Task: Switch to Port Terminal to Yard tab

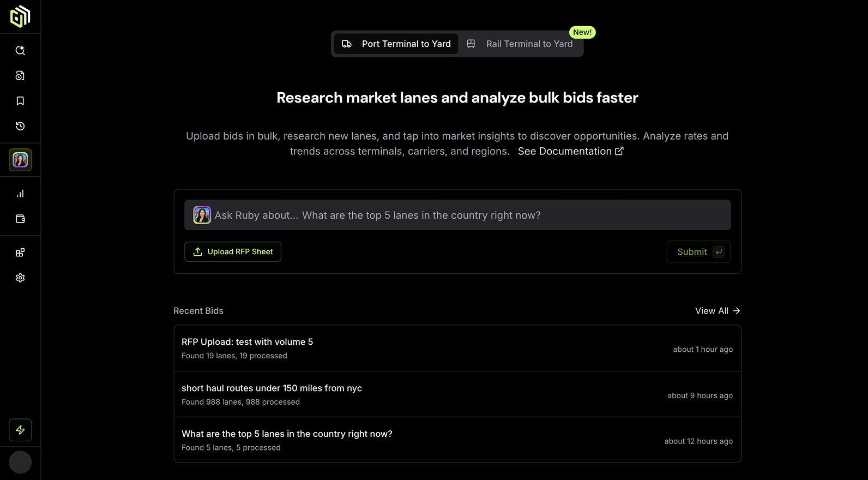Action: pyautogui.click(x=396, y=44)
